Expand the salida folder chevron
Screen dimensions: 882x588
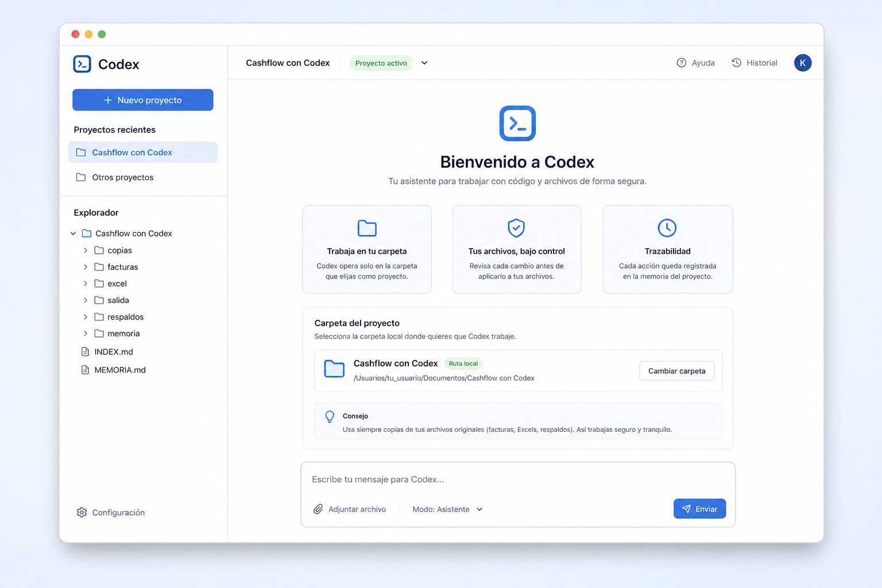(x=86, y=300)
